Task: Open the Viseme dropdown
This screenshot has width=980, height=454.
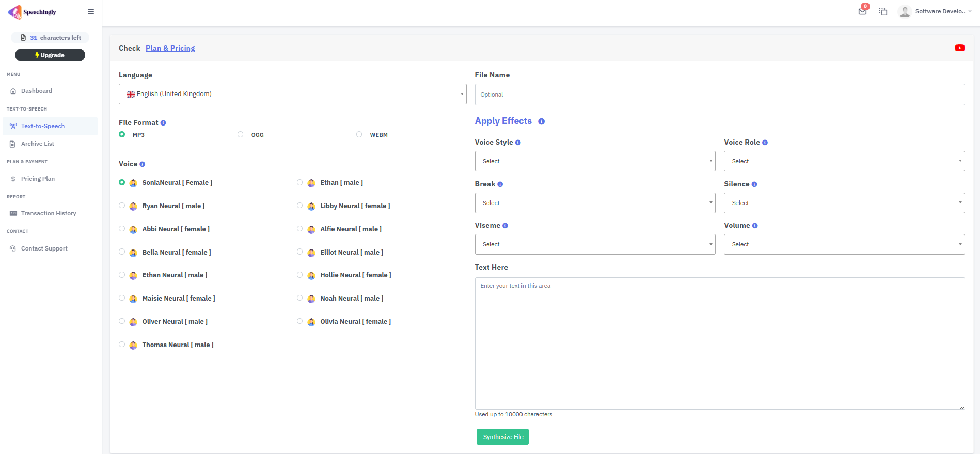Action: tap(595, 244)
